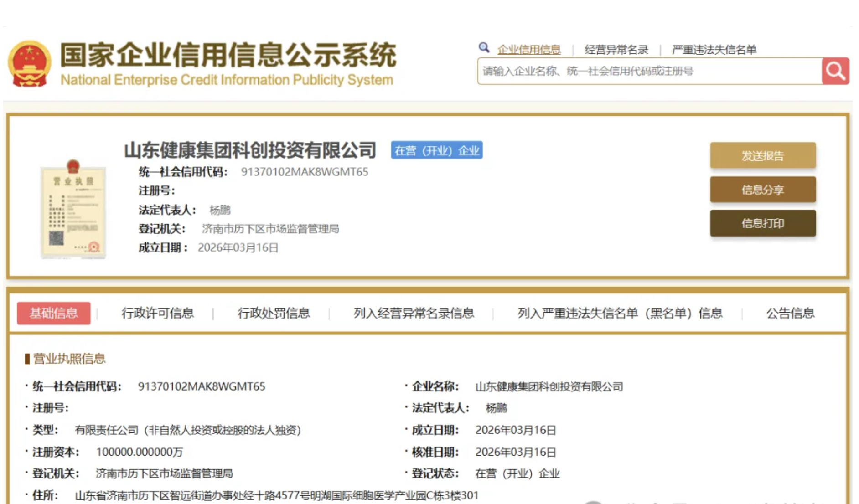Click the 国家企业信用信息公示系统 site title
859x504 pixels.
coord(228,56)
